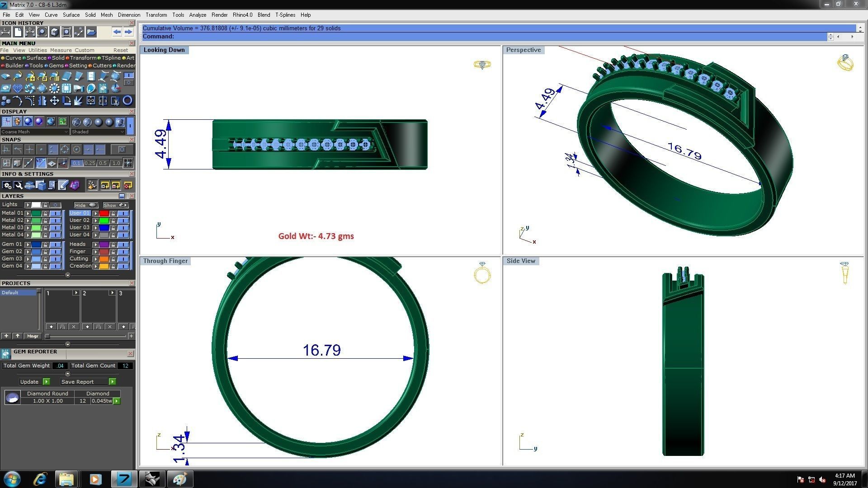Click the diamond gem icon in Gems toolbar

pyautogui.click(x=18, y=89)
